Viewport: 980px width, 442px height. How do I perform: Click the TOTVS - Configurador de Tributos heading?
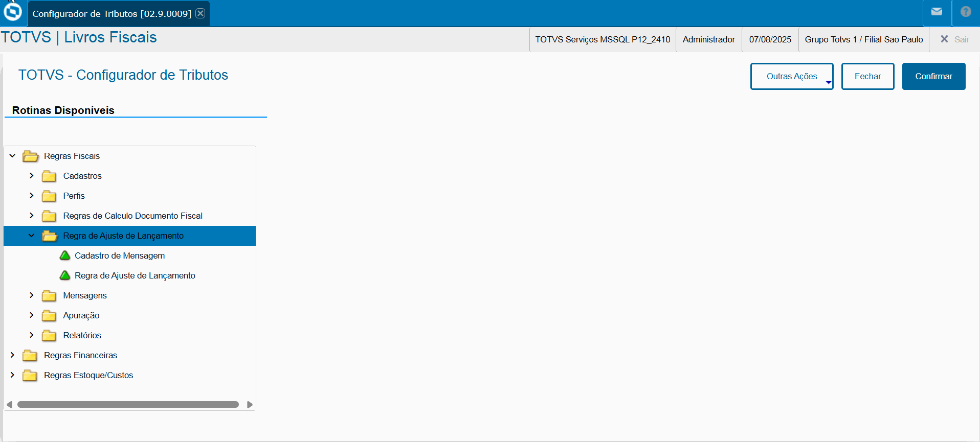(x=123, y=75)
